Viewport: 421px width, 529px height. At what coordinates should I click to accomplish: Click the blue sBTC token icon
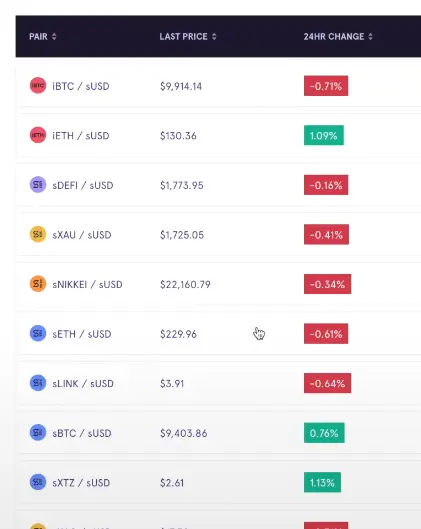point(38,433)
